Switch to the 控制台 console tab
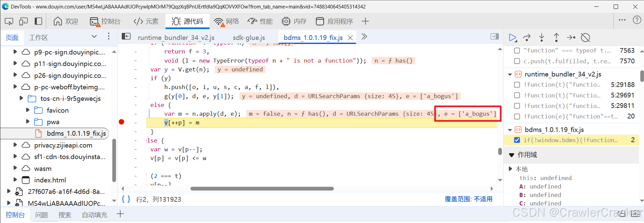 105,21
